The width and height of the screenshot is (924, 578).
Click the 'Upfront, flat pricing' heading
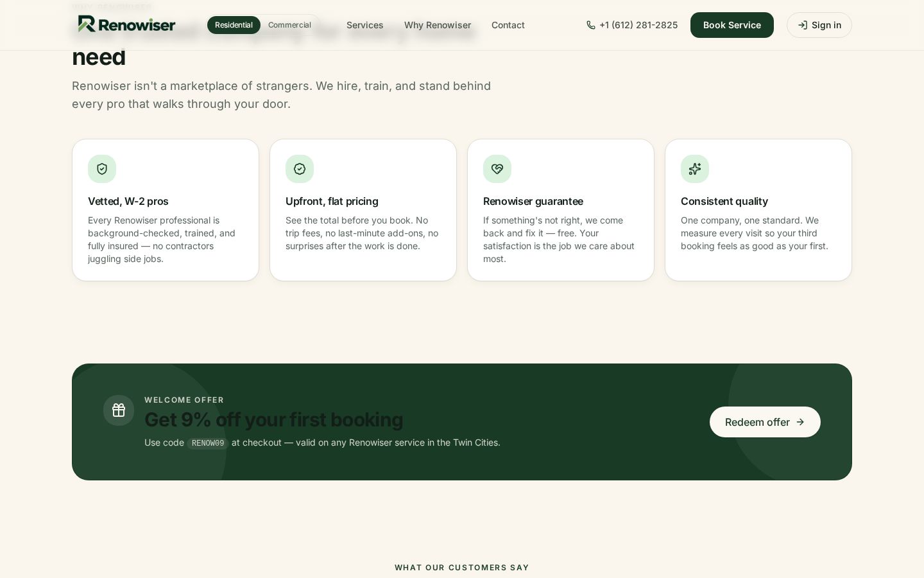(332, 201)
